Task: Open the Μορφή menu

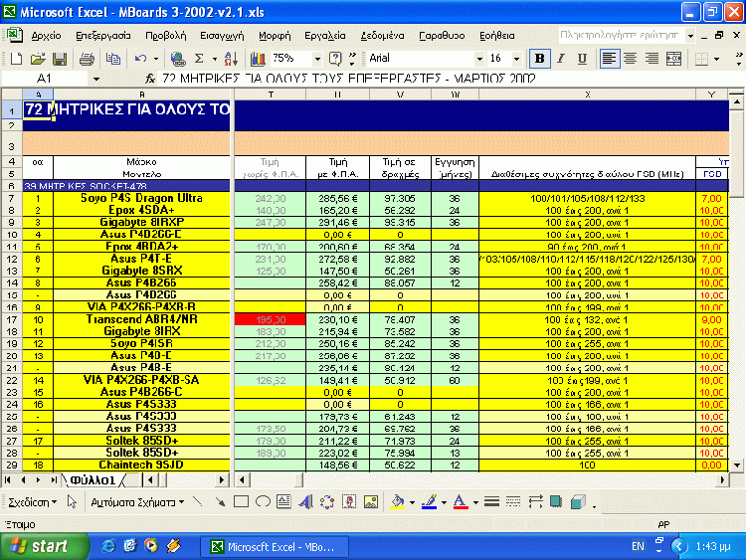Action: [275, 36]
